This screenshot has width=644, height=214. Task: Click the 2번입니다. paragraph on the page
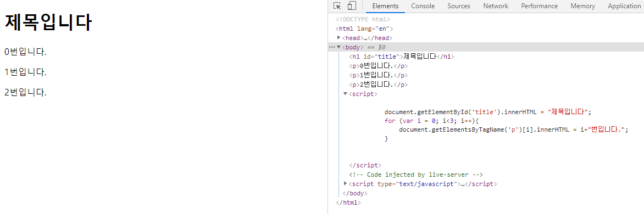click(25, 92)
